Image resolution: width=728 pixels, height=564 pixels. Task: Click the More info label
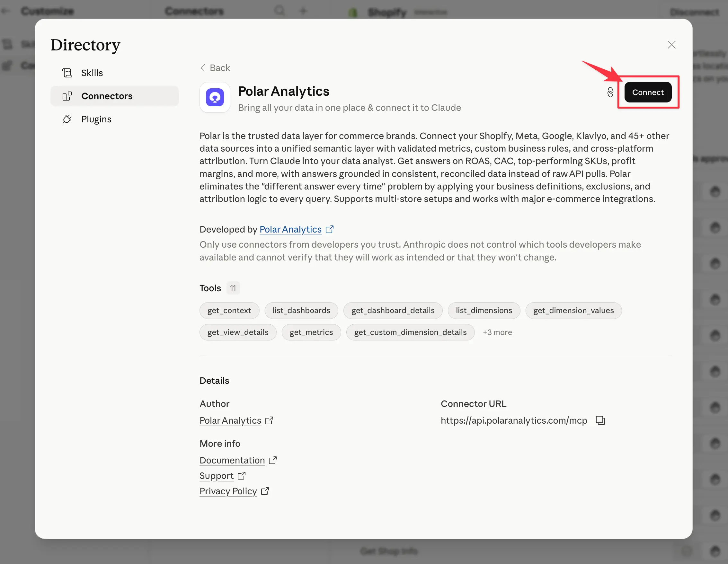pyautogui.click(x=220, y=444)
